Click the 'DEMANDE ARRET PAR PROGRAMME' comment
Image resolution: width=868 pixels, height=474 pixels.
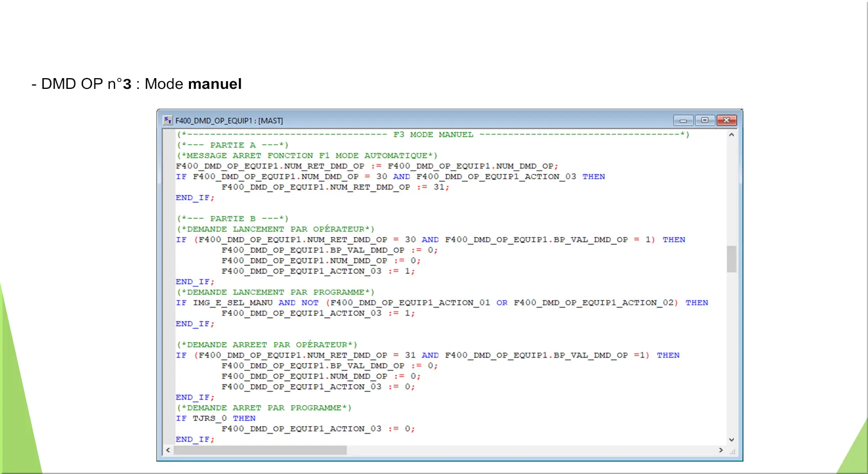point(264,408)
